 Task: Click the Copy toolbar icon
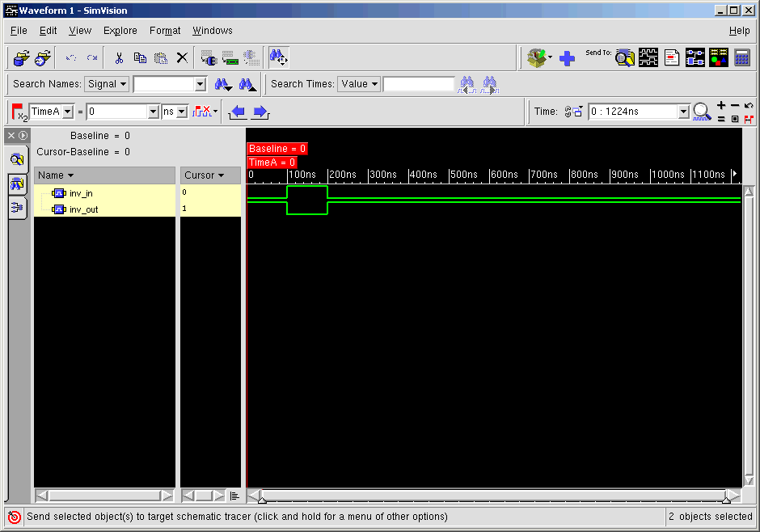pyautogui.click(x=140, y=58)
